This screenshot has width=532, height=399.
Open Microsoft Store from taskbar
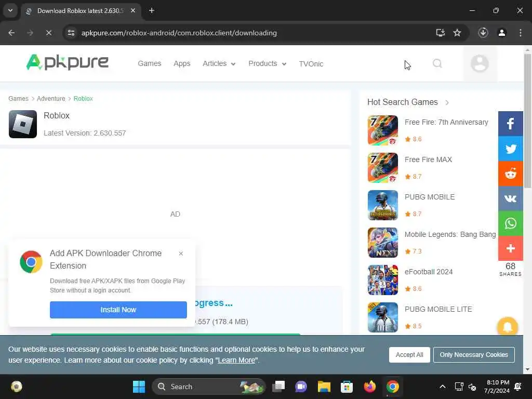tap(347, 387)
